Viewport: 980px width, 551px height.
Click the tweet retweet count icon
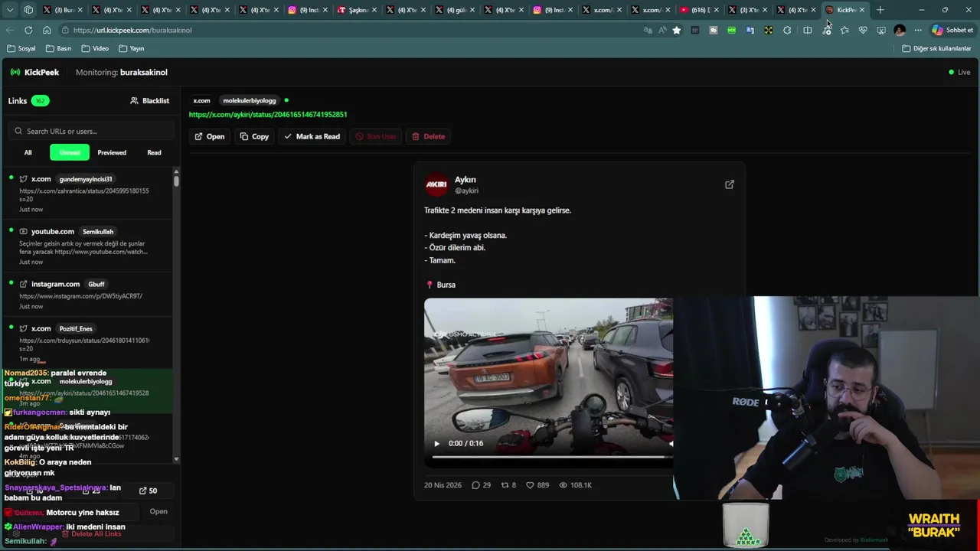(504, 485)
